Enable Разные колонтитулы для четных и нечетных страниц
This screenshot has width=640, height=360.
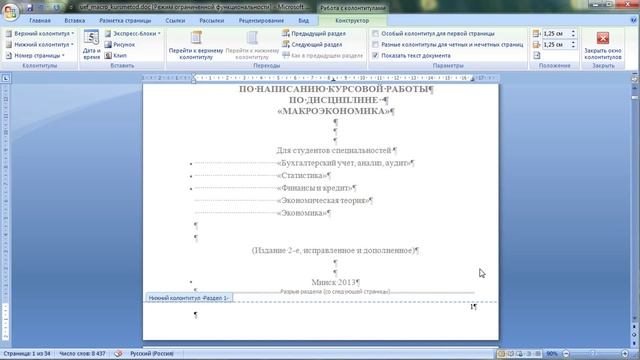pyautogui.click(x=447, y=44)
